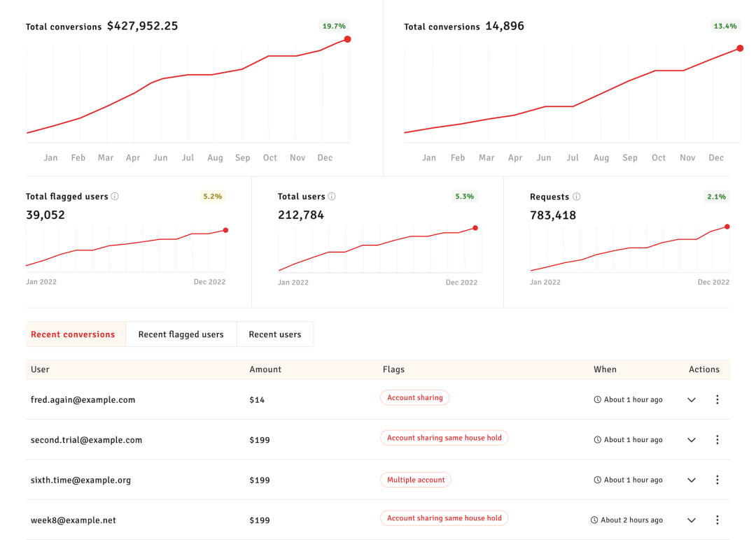Image resolution: width=756 pixels, height=540 pixels.
Task: Open kebab menu for sixth.time@example.org
Action: point(717,480)
